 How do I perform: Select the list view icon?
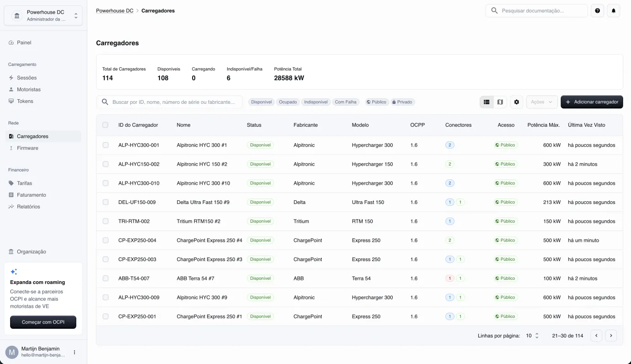click(x=487, y=102)
